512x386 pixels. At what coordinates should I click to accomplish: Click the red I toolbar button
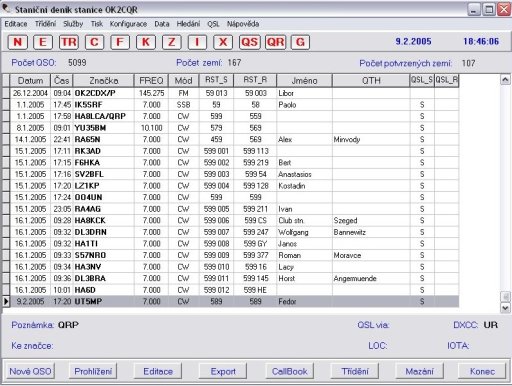click(197, 42)
